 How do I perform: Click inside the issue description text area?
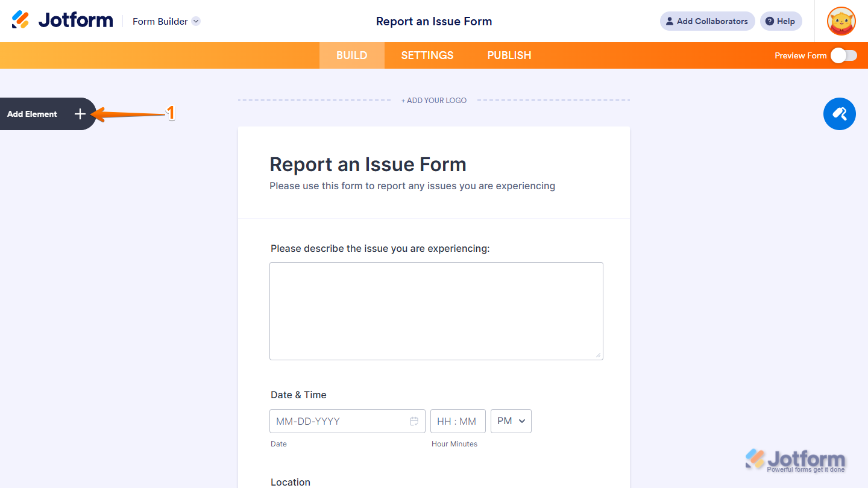pos(436,311)
